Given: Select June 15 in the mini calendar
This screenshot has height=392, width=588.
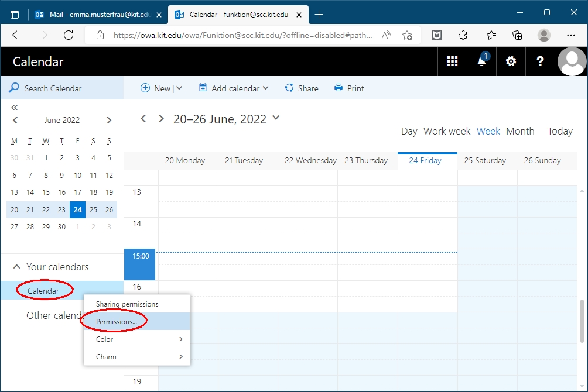Looking at the screenshot, I should 46,192.
